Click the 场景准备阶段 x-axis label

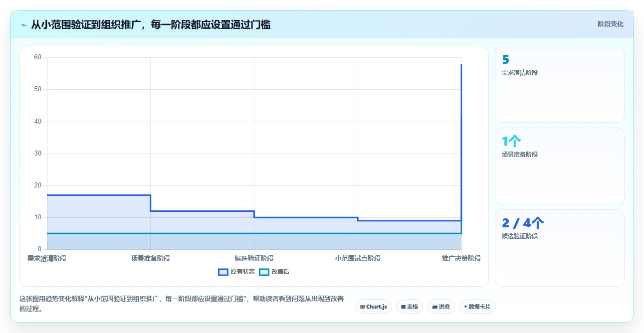(151, 258)
